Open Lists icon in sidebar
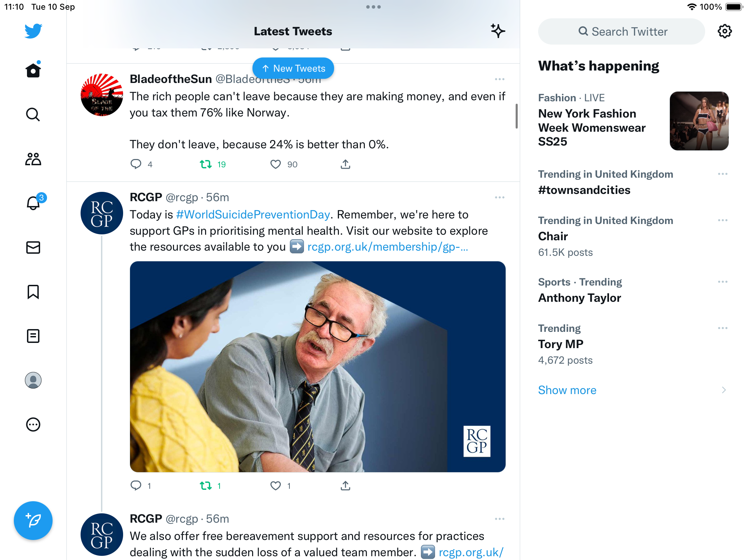This screenshot has height=560, width=747. 33,336
